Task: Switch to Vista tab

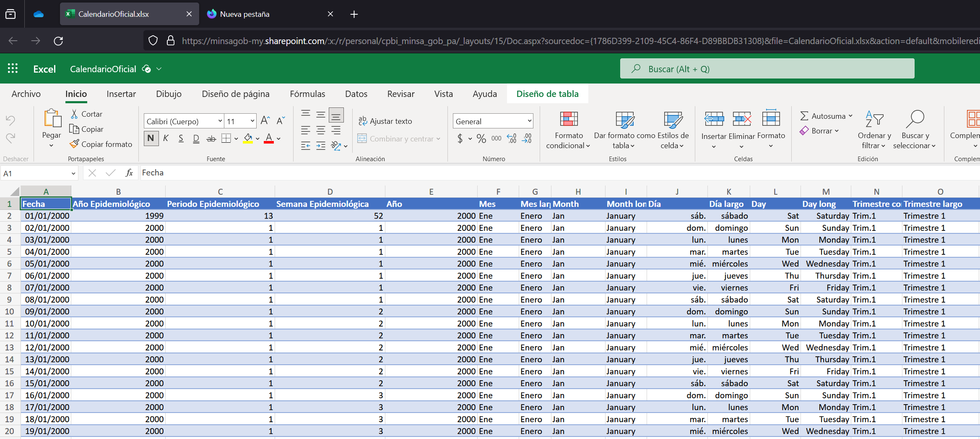Action: (x=443, y=94)
